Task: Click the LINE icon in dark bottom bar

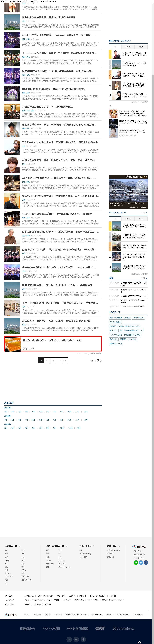Action: click(69, 639)
